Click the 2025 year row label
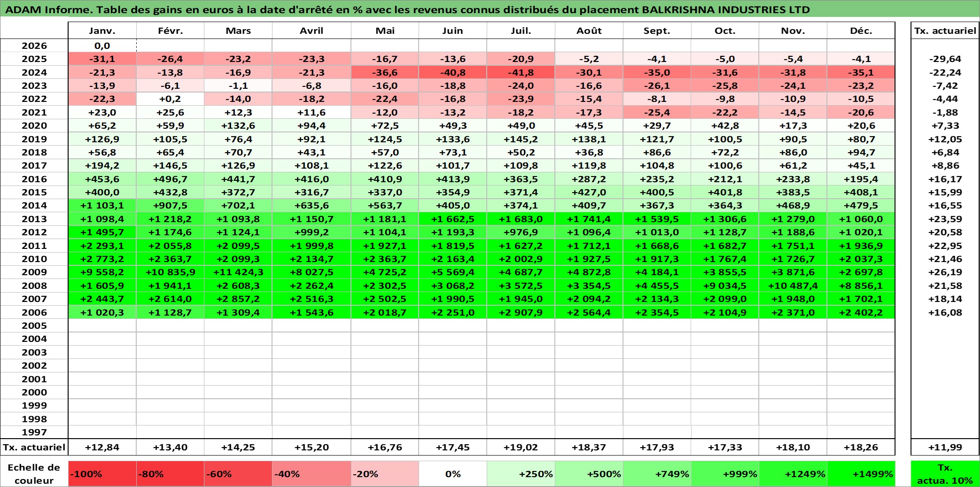 coord(34,59)
